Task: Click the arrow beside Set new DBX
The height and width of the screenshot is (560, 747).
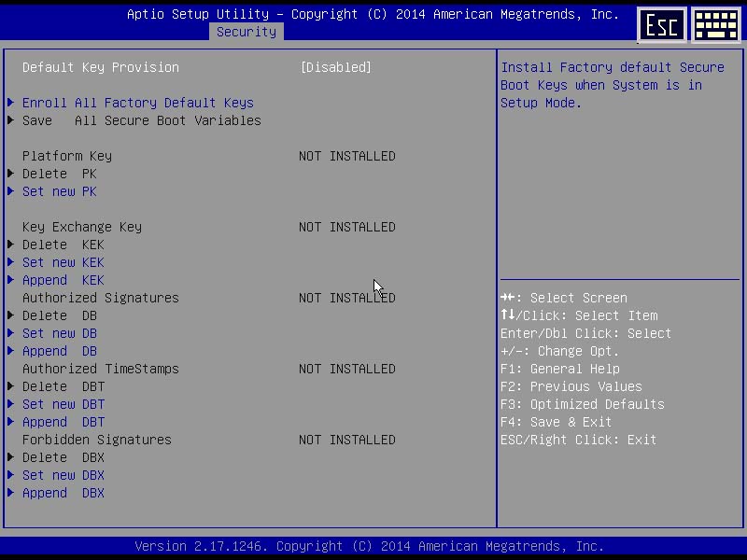Action: tap(11, 475)
